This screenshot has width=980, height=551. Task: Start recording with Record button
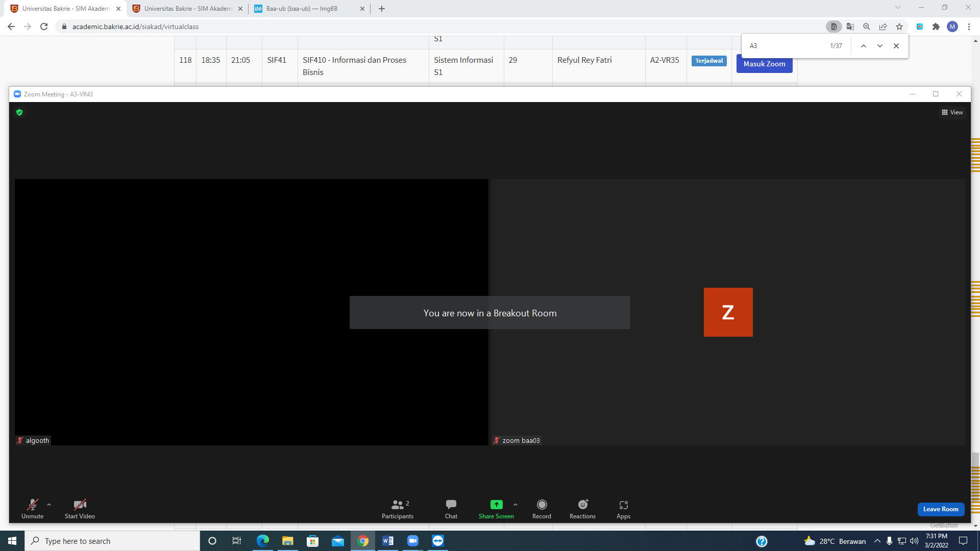coord(542,509)
